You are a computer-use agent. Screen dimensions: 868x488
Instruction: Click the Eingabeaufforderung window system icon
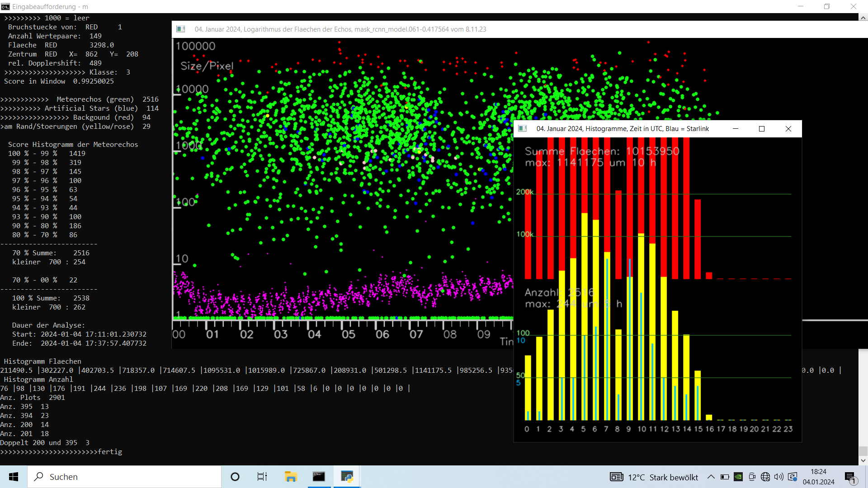(x=5, y=6)
